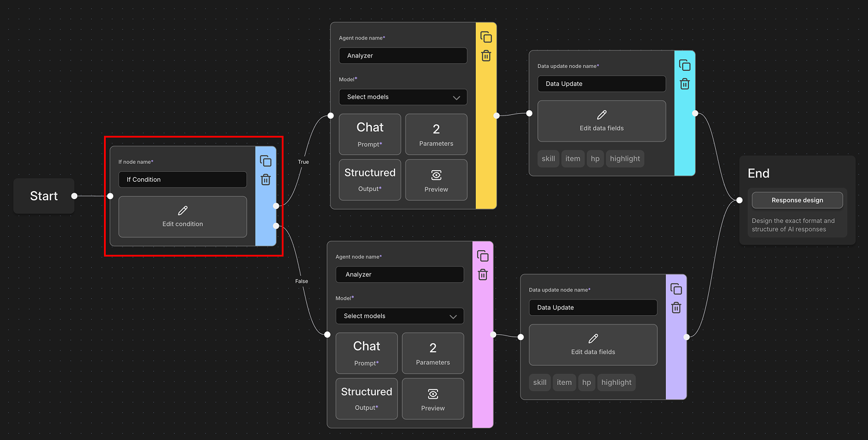Delete the cyan Data Update node

coord(685,84)
